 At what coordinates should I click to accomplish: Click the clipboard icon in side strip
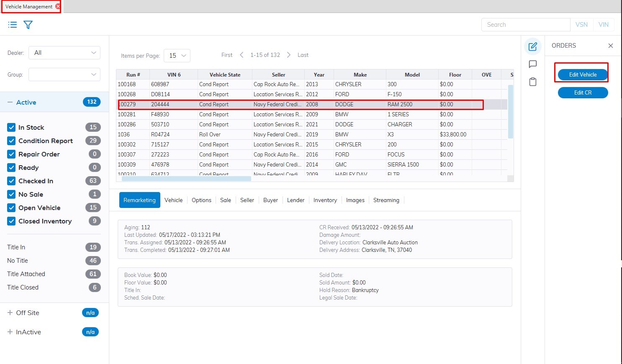532,82
